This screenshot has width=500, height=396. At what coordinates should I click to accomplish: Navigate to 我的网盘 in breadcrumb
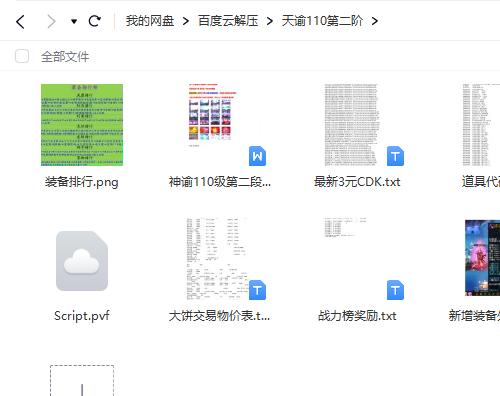point(150,21)
